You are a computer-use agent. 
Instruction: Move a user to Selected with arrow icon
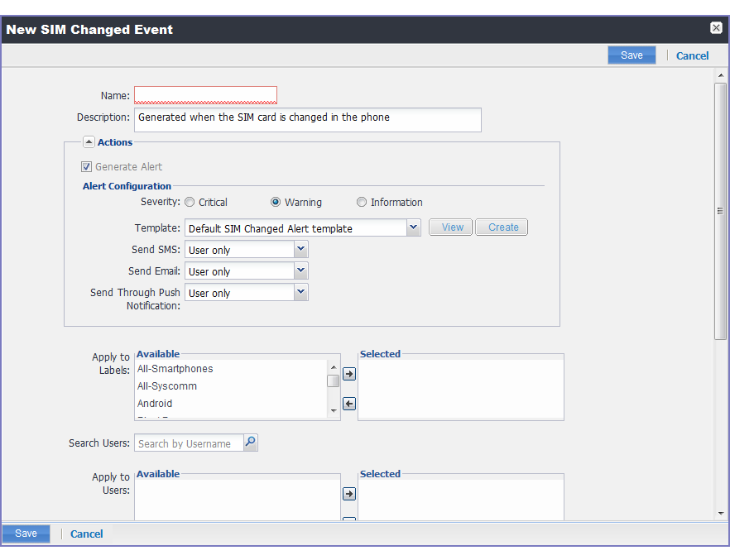pyautogui.click(x=348, y=494)
